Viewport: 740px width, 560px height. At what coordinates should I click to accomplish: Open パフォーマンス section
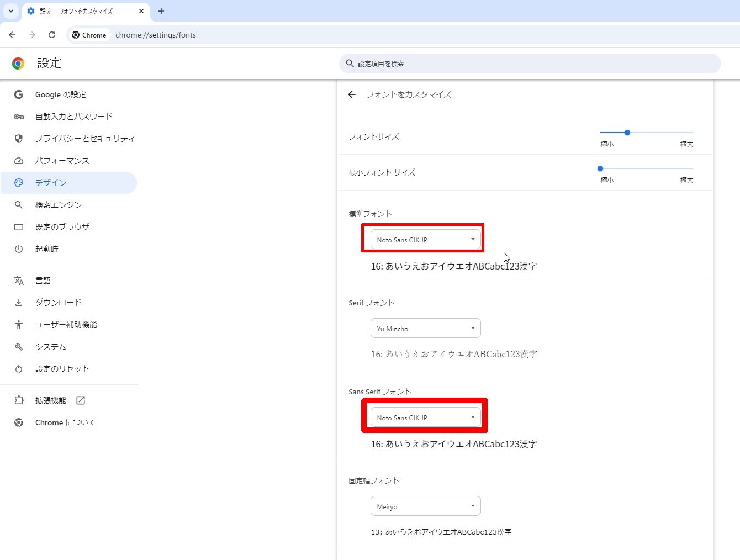68,161
